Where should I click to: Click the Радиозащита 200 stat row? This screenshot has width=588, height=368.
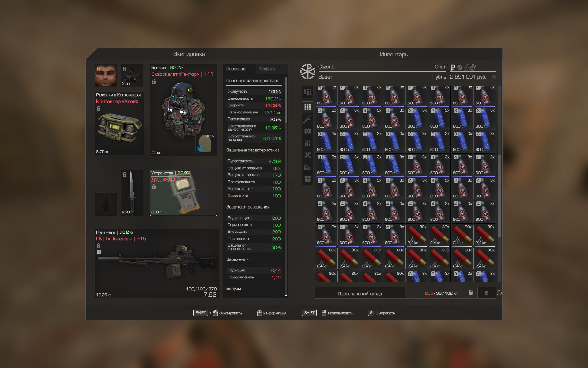point(254,218)
